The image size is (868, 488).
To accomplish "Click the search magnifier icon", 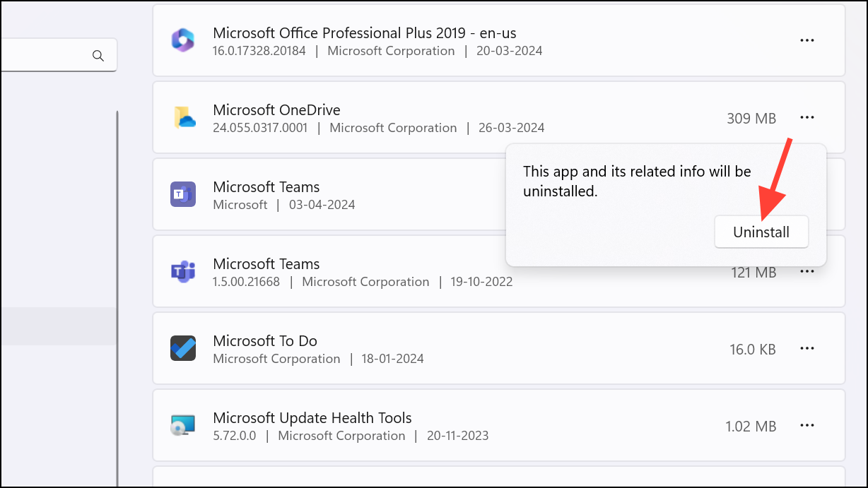I will pos(98,56).
